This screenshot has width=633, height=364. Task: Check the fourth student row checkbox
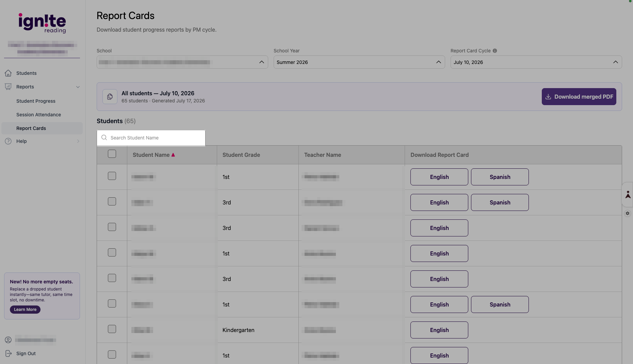(112, 252)
